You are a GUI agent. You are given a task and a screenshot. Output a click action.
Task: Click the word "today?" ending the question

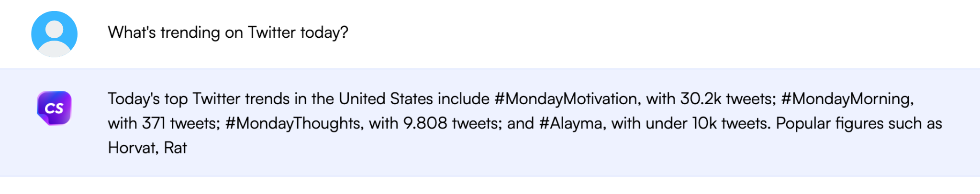tap(324, 32)
